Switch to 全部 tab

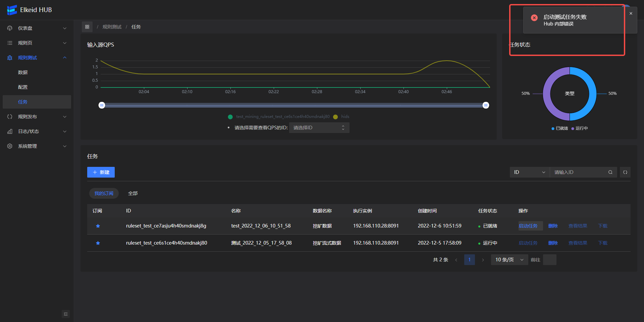133,193
